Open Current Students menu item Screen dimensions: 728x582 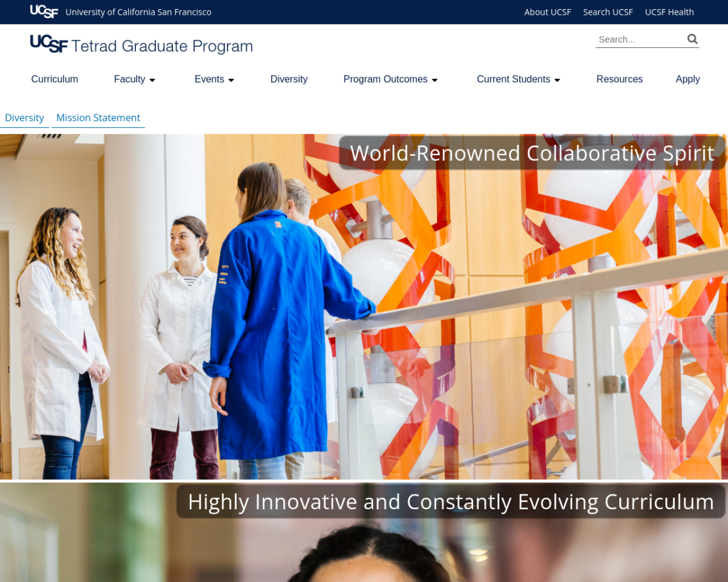(x=514, y=79)
